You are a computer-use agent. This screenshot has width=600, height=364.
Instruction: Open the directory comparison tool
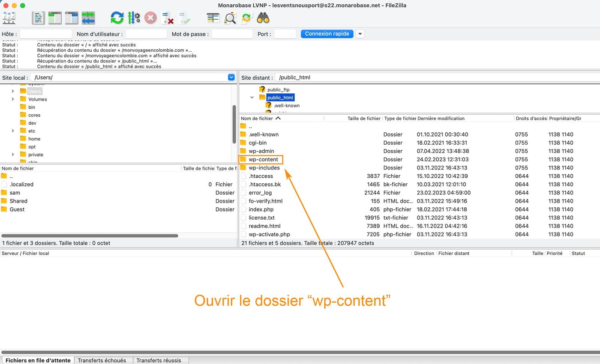pyautogui.click(x=230, y=18)
